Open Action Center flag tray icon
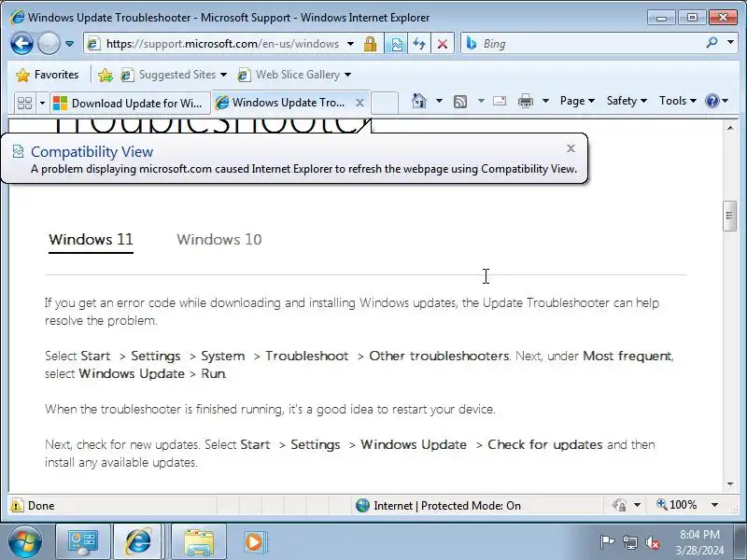Viewport: 747px width, 560px height. (x=608, y=542)
